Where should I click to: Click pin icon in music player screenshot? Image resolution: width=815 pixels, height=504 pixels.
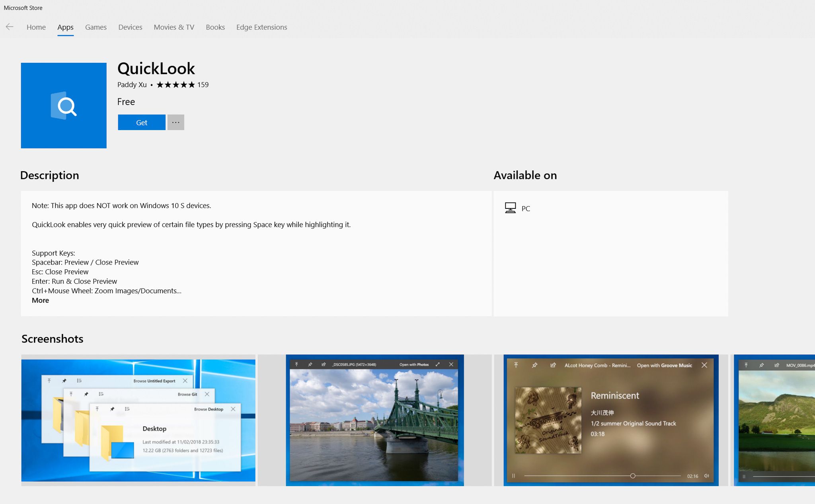[535, 365]
